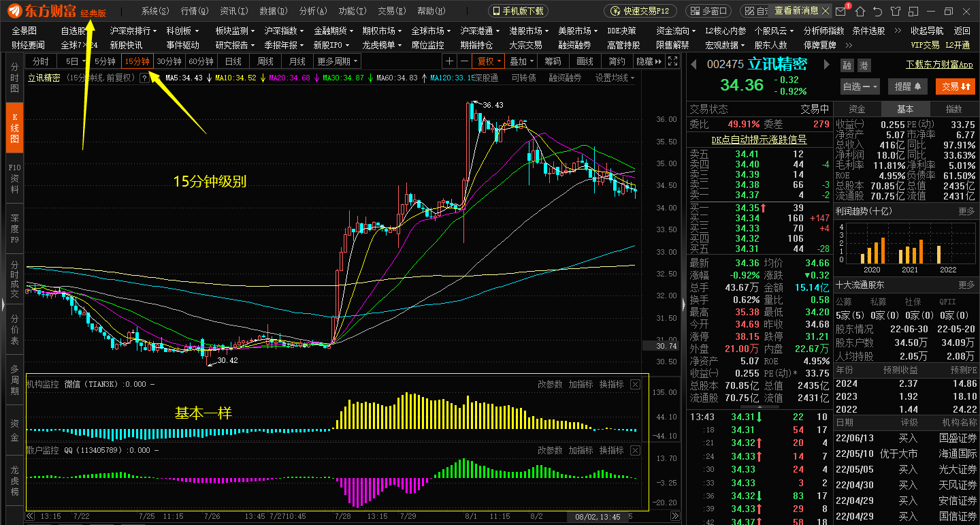Open the 行情(Q) menu
The image size is (980, 525).
point(195,11)
